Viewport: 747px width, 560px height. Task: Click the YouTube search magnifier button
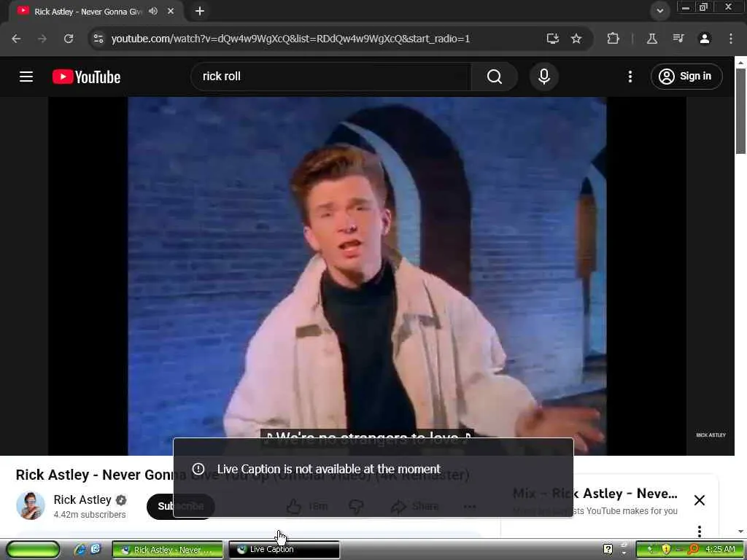click(495, 76)
